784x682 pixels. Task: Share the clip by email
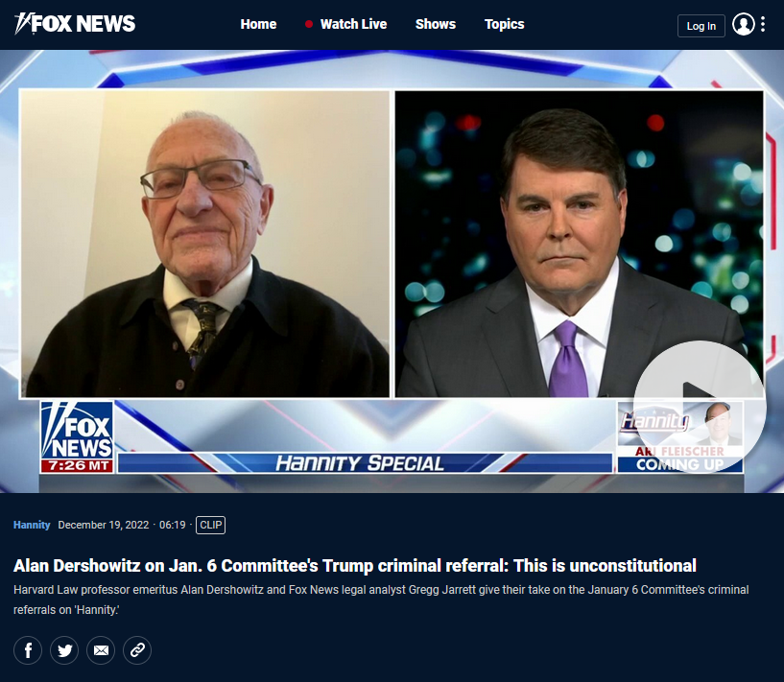click(x=101, y=650)
